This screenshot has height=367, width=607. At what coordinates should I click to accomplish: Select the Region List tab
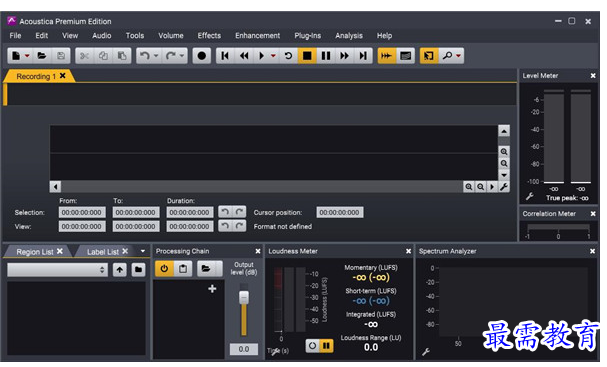point(34,252)
